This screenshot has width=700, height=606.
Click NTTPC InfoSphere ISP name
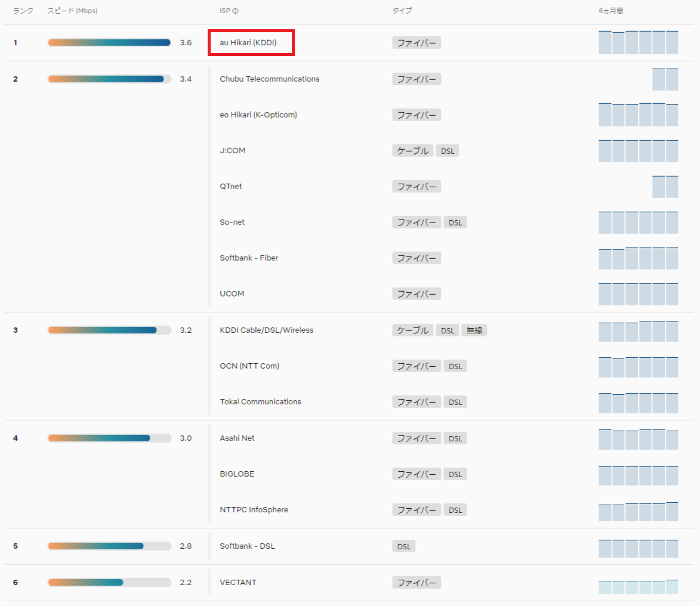point(254,509)
